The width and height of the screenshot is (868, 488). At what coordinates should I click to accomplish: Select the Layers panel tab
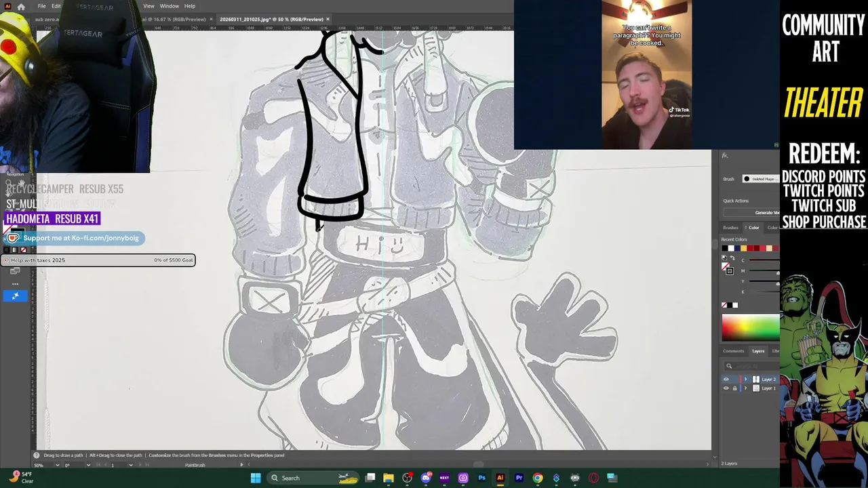[x=758, y=351]
